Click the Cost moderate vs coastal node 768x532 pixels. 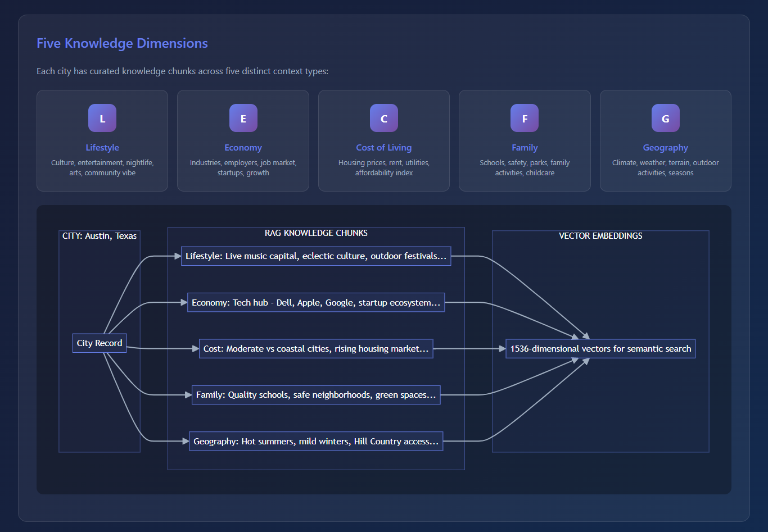tap(316, 349)
